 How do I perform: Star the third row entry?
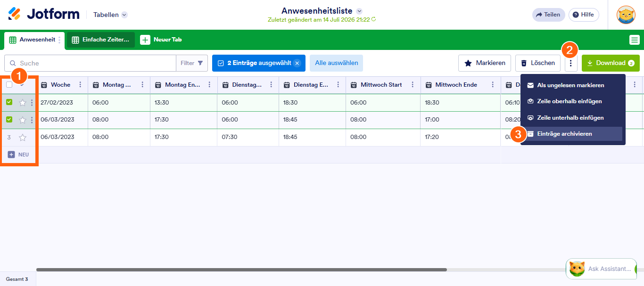(x=23, y=138)
